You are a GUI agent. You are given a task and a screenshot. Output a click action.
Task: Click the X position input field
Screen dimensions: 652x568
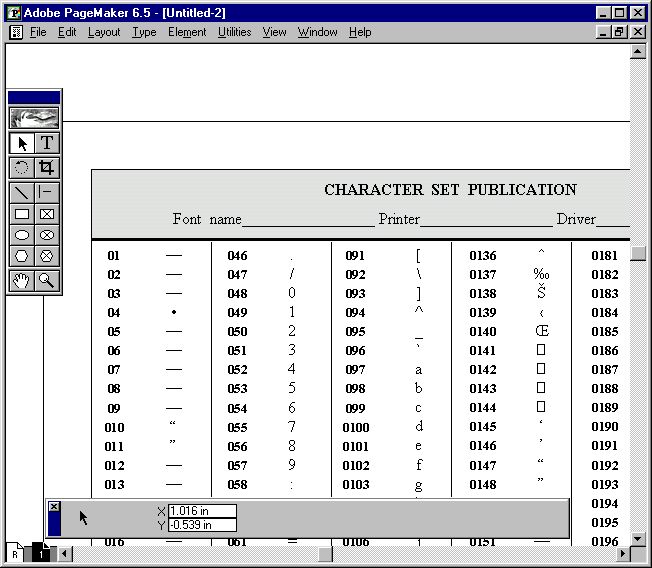click(202, 511)
